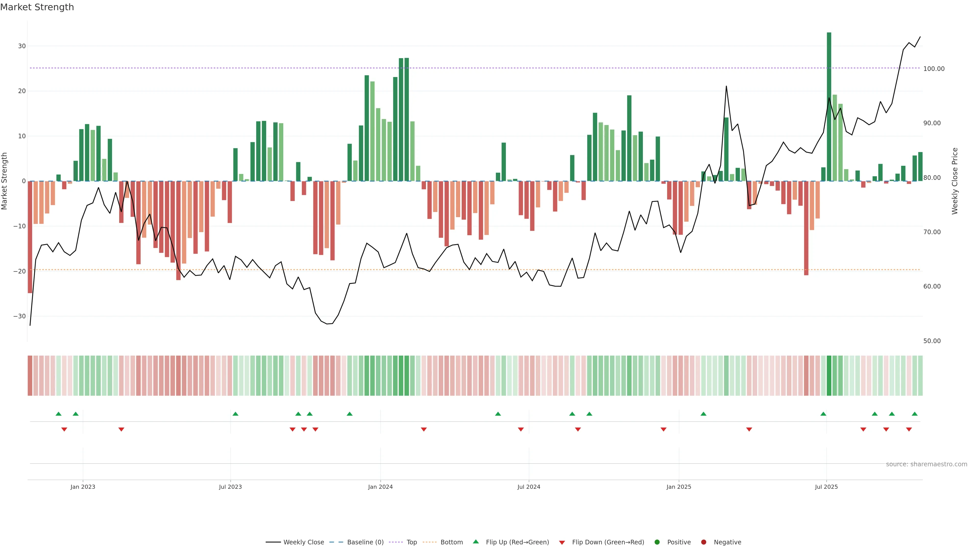Click the Market Strength chart title
Screen dimensions: 980x551
click(x=37, y=7)
